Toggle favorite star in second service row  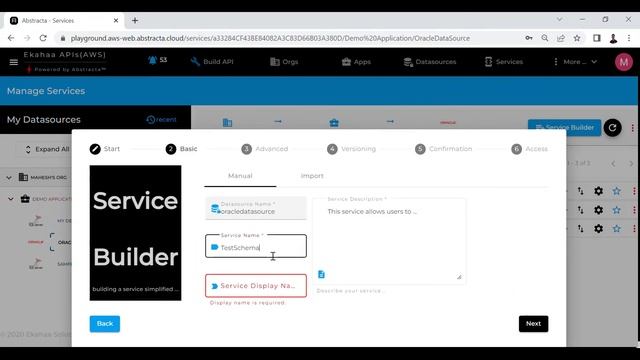[x=616, y=210]
